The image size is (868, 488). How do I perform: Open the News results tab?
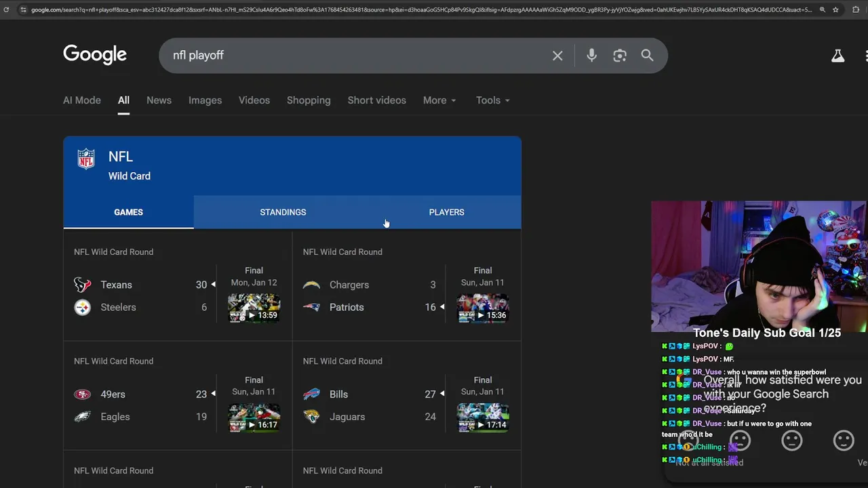pyautogui.click(x=159, y=100)
